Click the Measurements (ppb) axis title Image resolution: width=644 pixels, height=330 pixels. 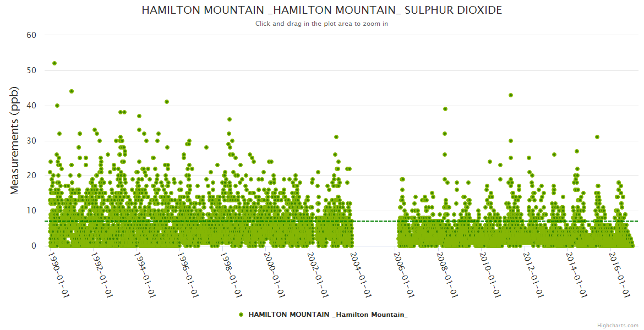pyautogui.click(x=15, y=140)
